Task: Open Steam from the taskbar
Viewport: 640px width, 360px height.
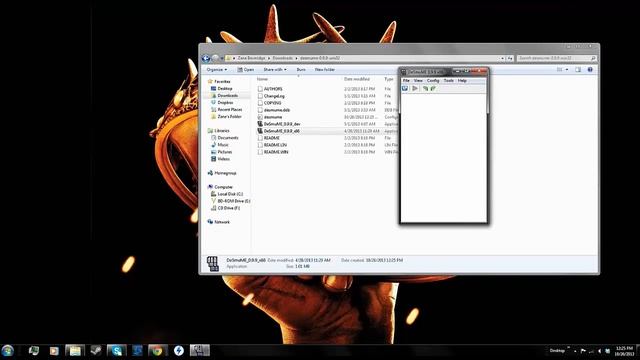Action: 96,350
